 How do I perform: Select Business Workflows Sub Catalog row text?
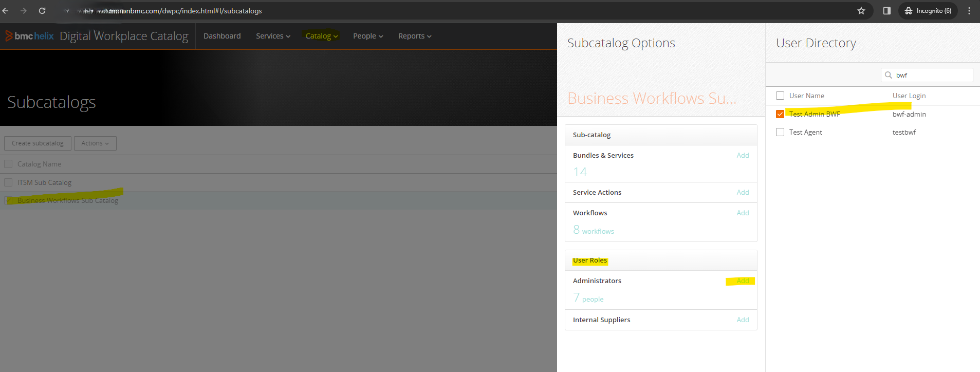click(68, 200)
